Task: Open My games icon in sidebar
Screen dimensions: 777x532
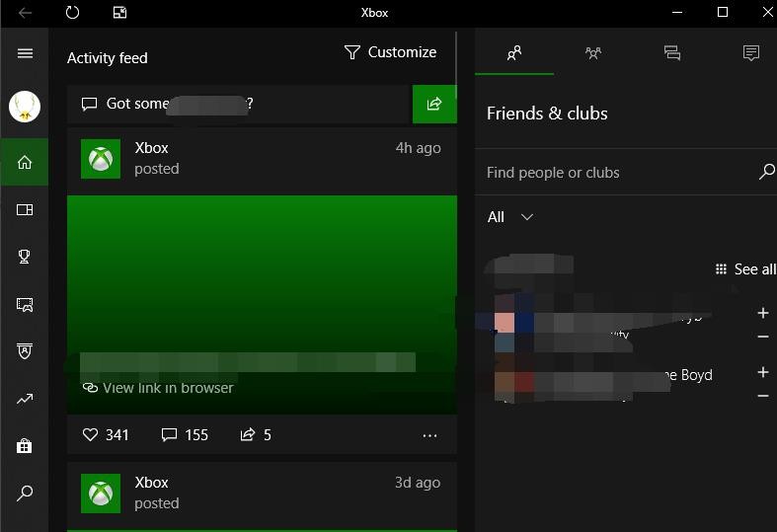Action: [x=25, y=209]
